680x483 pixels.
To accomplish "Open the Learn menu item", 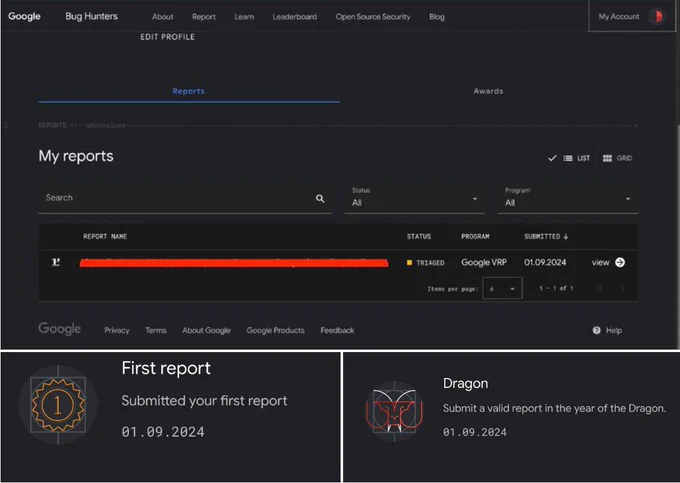I will [x=244, y=17].
